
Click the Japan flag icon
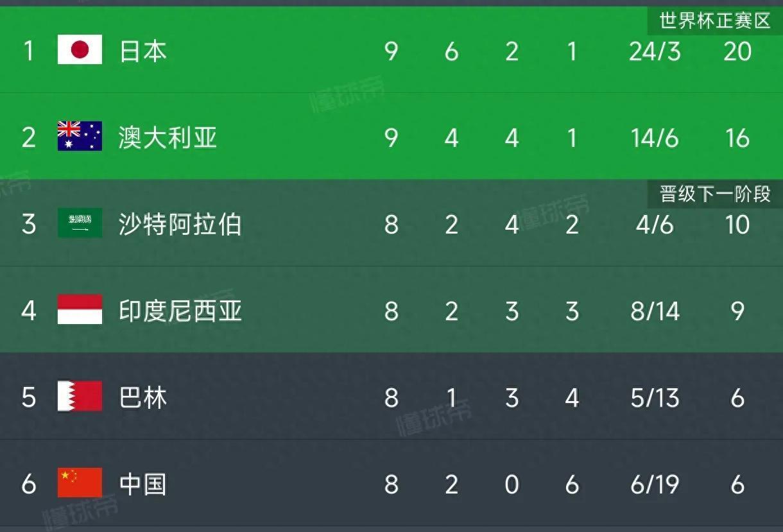click(80, 50)
